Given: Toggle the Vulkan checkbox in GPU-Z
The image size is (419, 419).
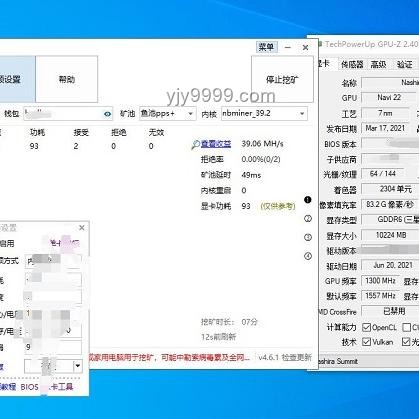Looking at the screenshot, I should [366, 342].
